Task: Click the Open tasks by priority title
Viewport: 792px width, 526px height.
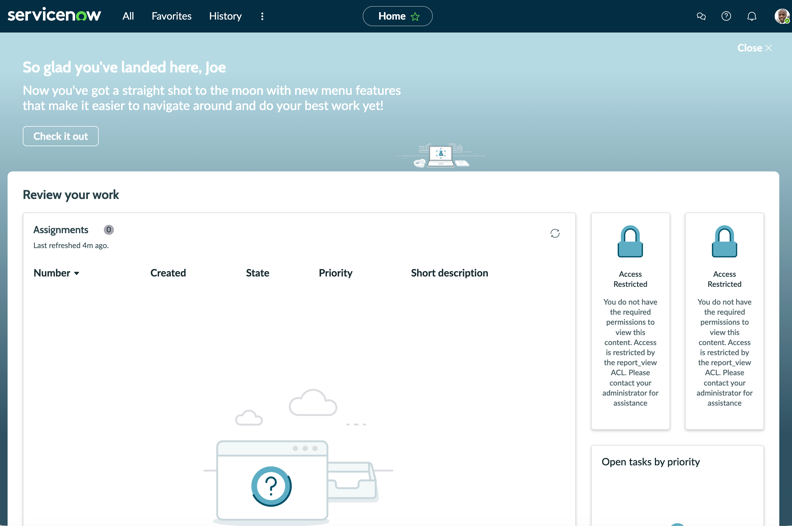Action: (651, 462)
